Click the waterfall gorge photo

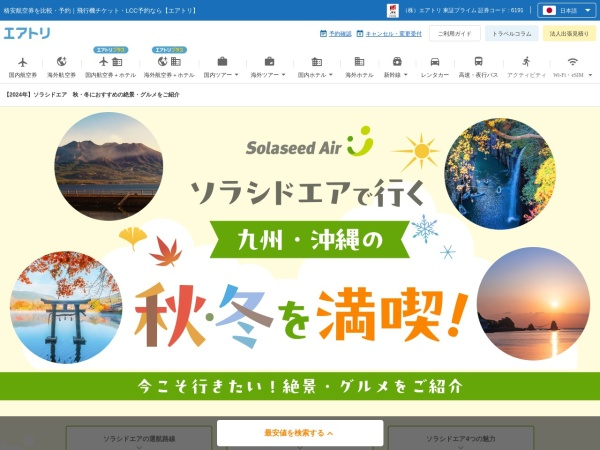point(500,174)
